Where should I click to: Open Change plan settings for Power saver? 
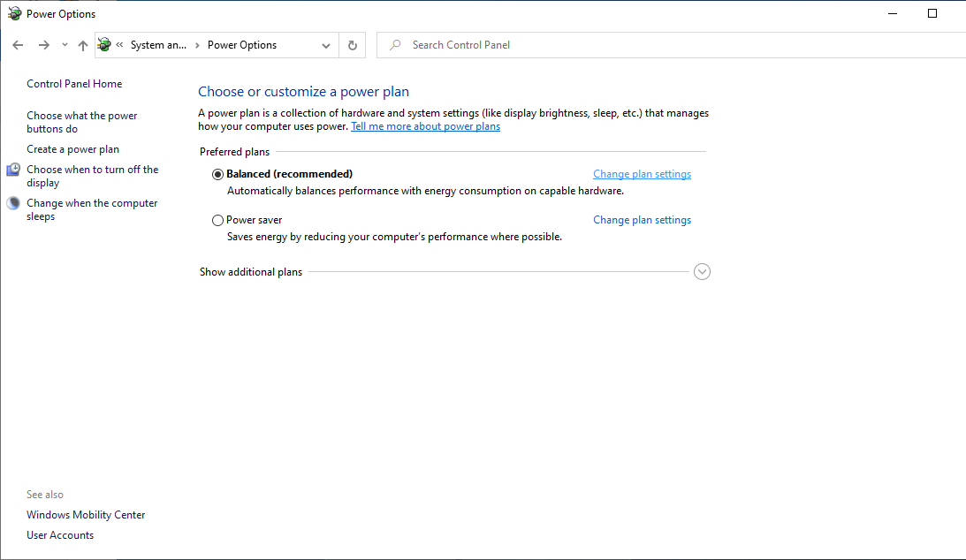point(642,220)
